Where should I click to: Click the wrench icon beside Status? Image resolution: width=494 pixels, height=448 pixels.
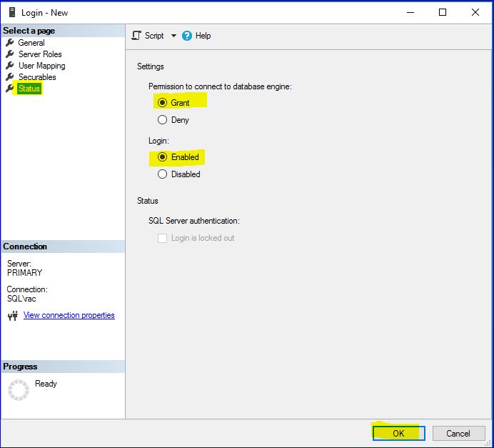(x=10, y=89)
